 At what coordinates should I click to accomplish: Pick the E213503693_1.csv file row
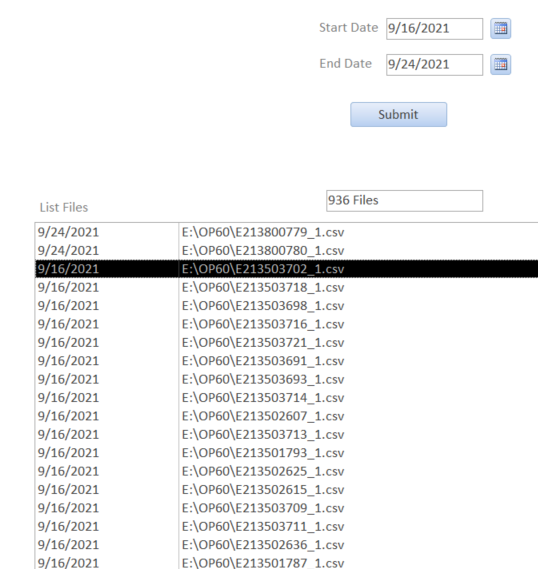click(x=287, y=380)
